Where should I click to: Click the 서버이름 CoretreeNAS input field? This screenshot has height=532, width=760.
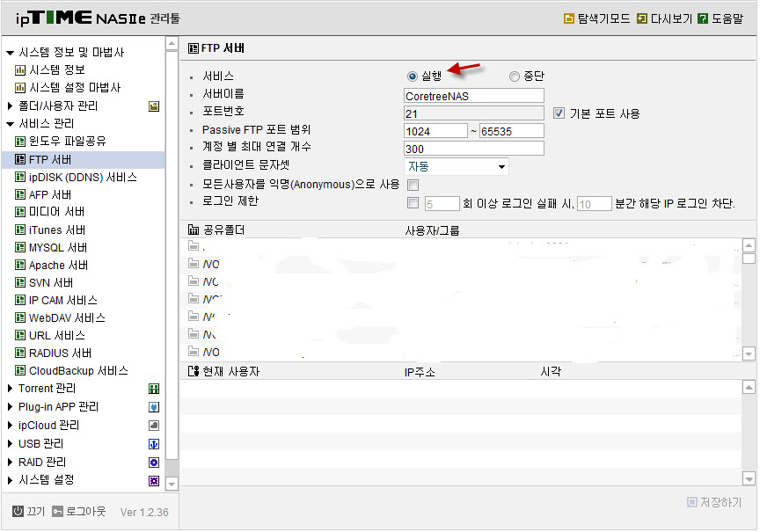(473, 96)
